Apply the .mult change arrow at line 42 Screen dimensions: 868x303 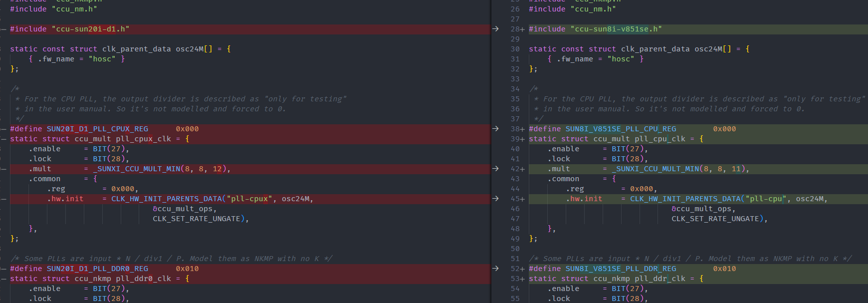(495, 169)
